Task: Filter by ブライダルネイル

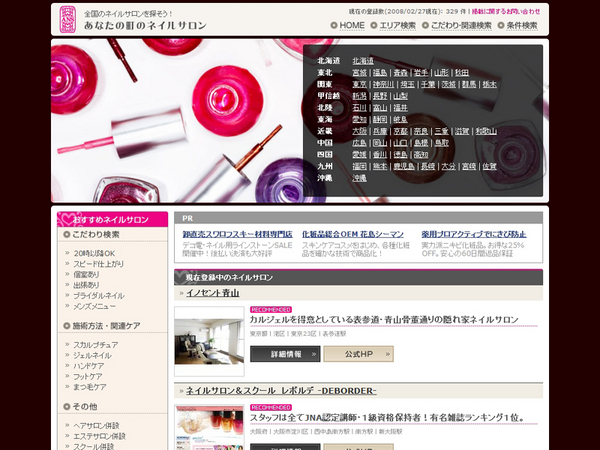Action: pyautogui.click(x=99, y=296)
